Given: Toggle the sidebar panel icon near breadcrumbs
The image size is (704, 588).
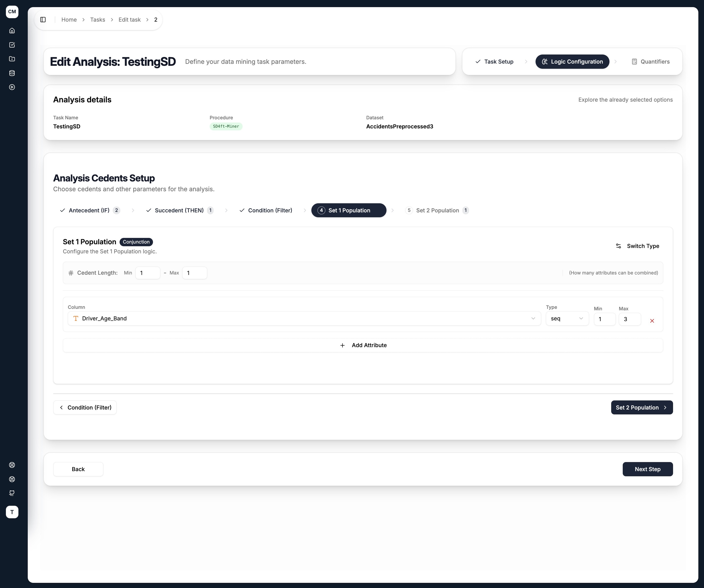Looking at the screenshot, I should 43,20.
